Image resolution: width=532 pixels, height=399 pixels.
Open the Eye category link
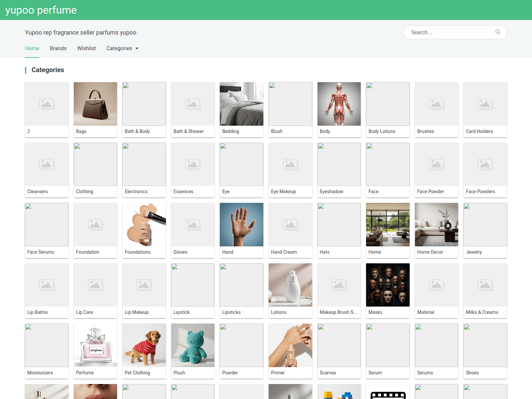pyautogui.click(x=226, y=192)
